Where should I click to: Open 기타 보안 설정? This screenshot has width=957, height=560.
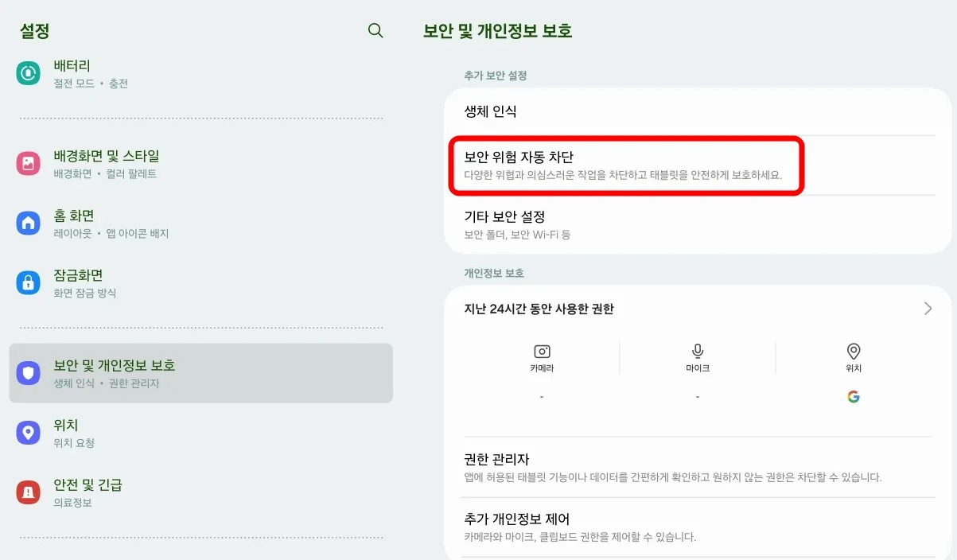[697, 224]
